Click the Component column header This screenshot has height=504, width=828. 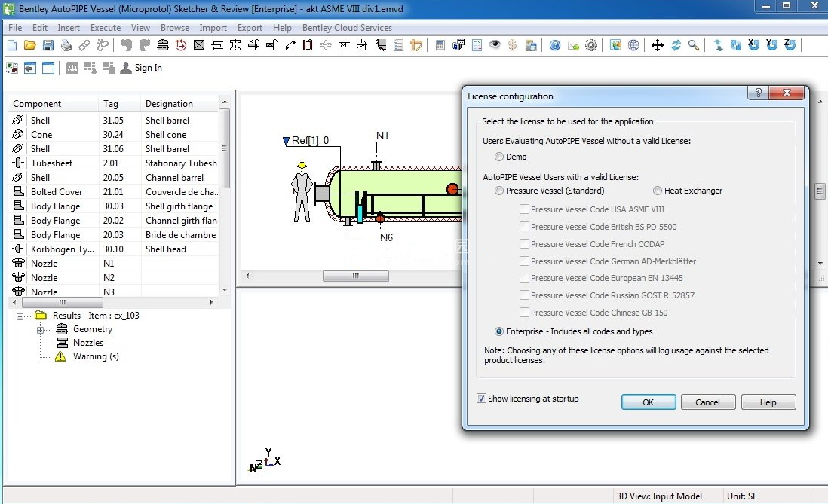click(x=54, y=104)
